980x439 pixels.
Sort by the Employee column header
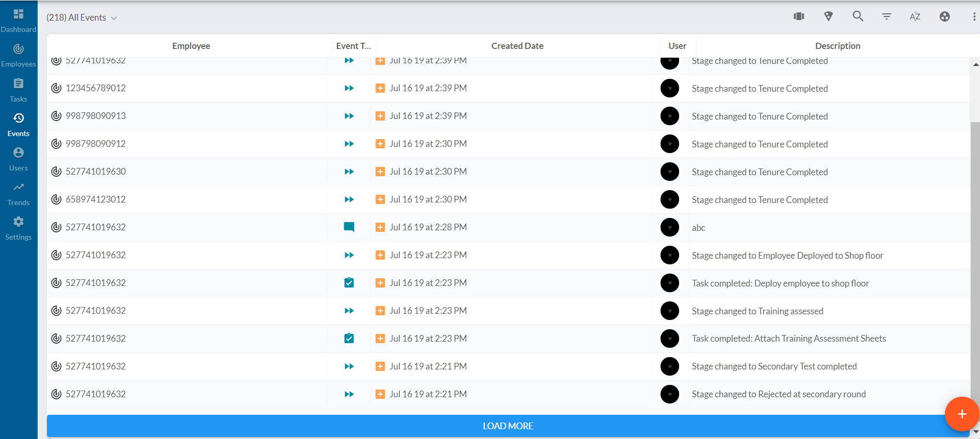[x=191, y=46]
